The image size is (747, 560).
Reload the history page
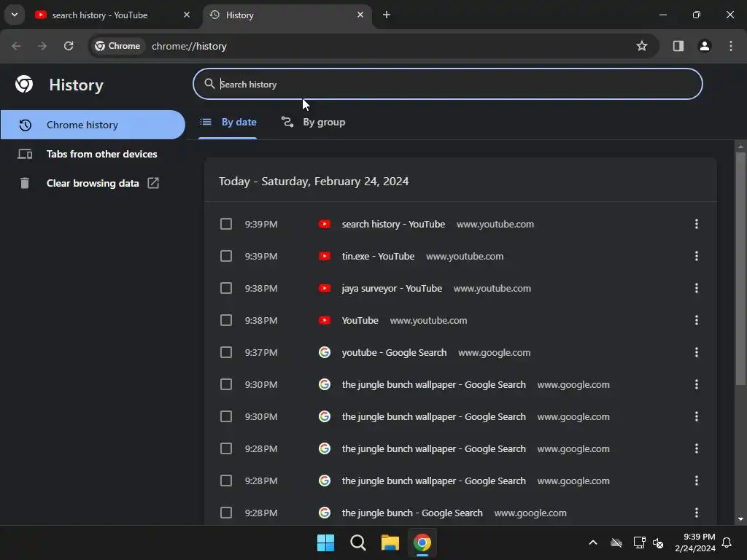[x=69, y=46]
